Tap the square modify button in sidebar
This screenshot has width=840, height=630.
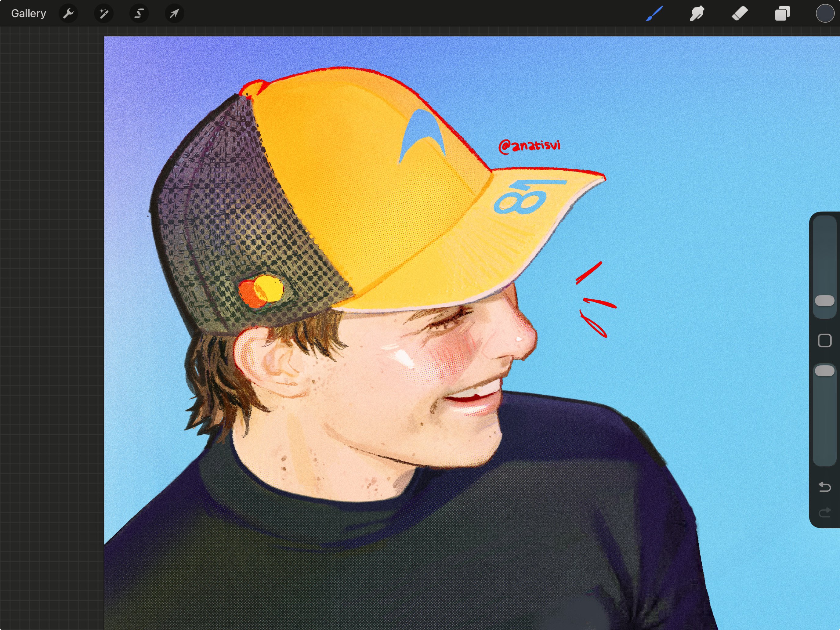(x=824, y=340)
